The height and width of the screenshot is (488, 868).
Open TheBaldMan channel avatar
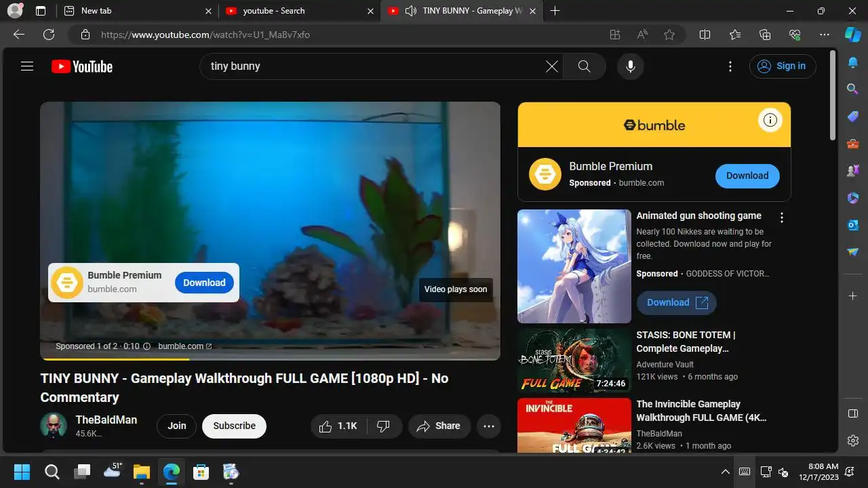tap(54, 426)
